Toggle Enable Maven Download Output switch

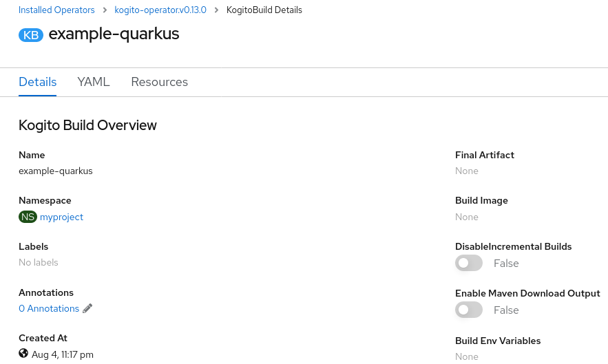[469, 310]
